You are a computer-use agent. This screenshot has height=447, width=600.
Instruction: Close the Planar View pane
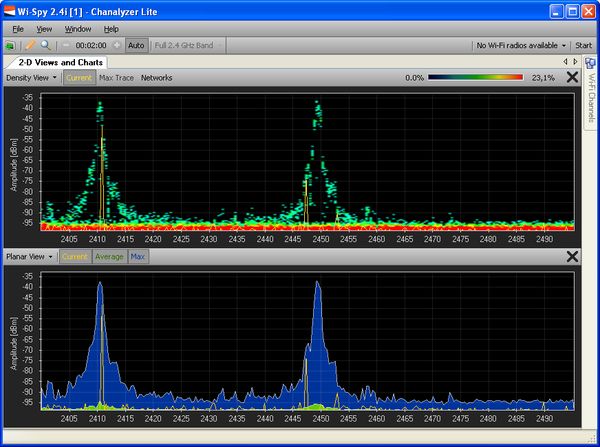click(572, 257)
